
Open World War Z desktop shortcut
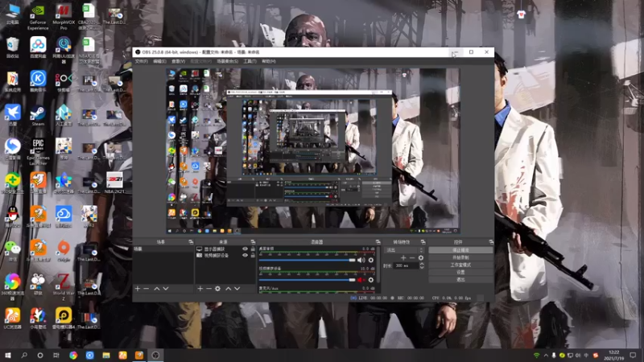(x=64, y=287)
